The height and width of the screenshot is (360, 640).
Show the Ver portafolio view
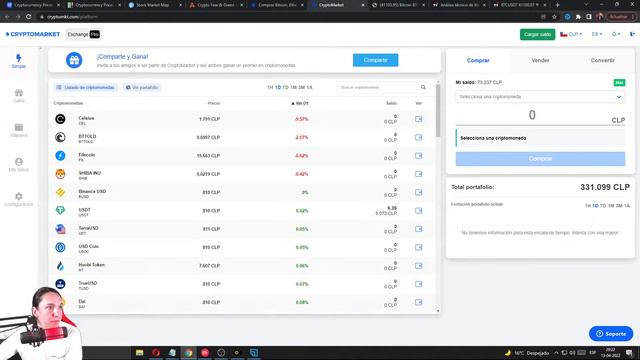pyautogui.click(x=142, y=87)
